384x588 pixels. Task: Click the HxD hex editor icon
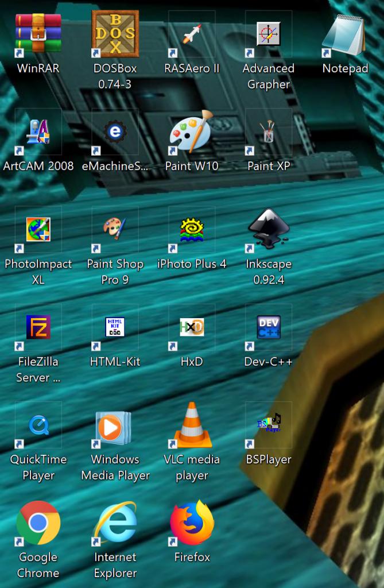click(x=192, y=327)
